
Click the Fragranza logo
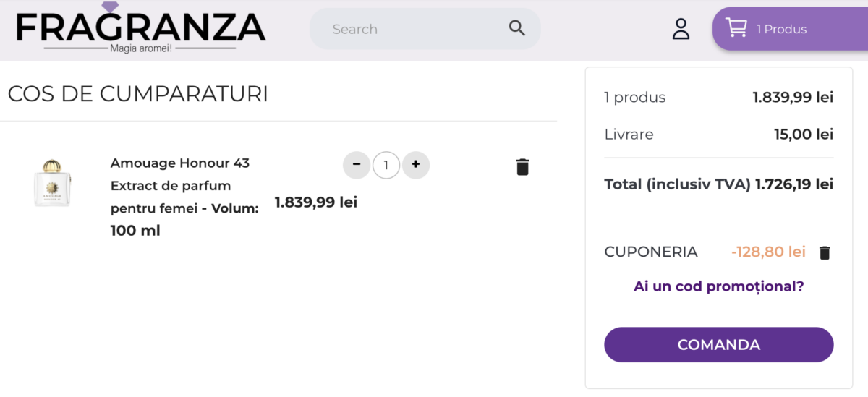[x=140, y=29]
